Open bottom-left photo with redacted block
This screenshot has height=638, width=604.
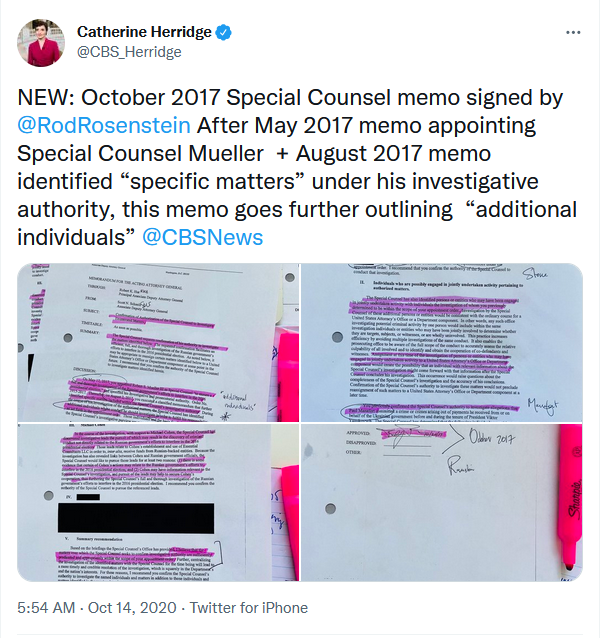[158, 503]
